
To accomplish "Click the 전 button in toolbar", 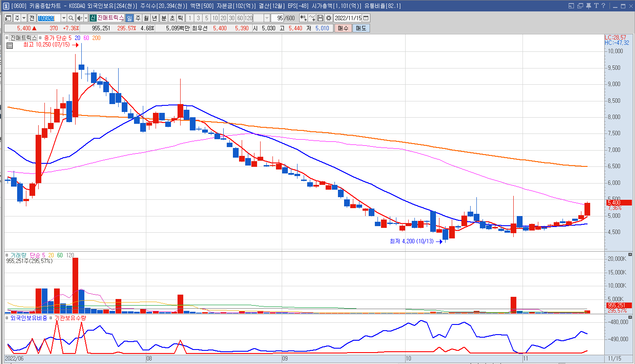I will (x=32, y=18).
